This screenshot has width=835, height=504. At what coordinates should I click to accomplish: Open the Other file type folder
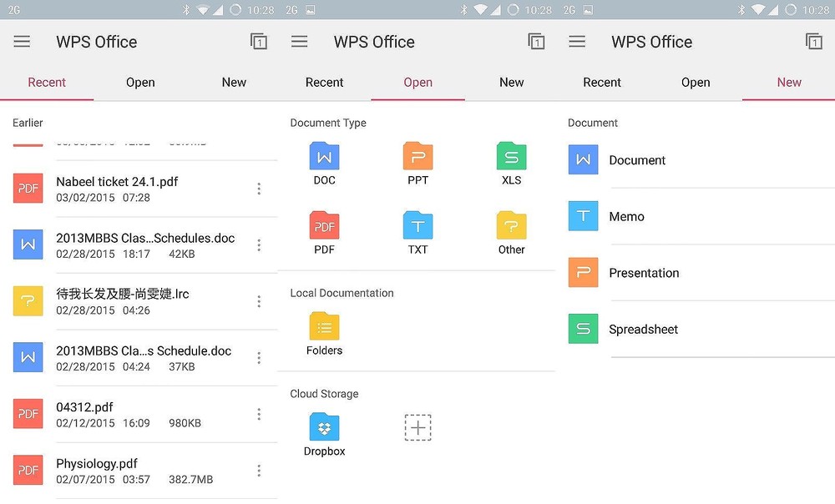point(511,233)
